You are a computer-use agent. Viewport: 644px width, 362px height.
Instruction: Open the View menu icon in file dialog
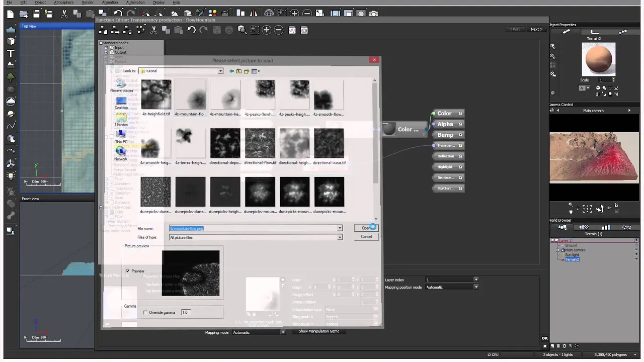tap(255, 71)
